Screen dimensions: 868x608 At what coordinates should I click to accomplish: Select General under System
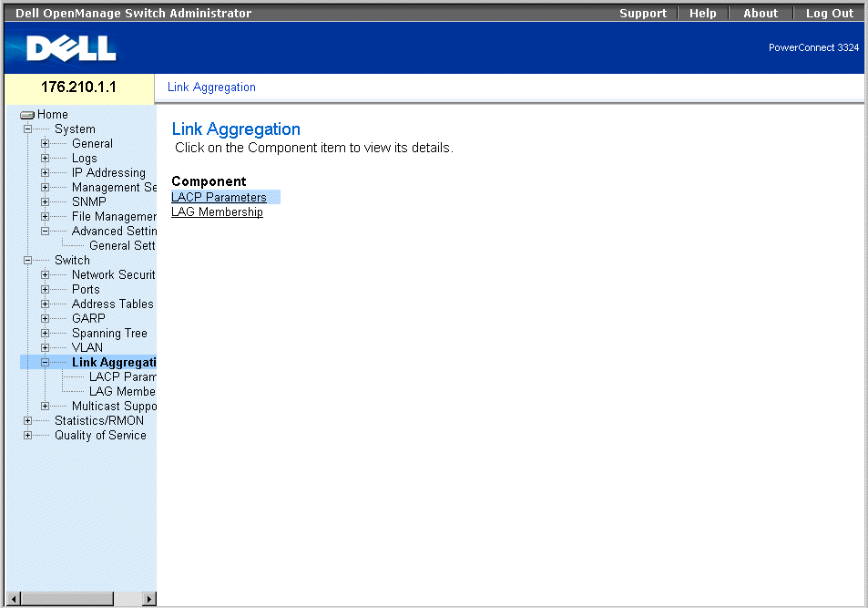coord(92,143)
